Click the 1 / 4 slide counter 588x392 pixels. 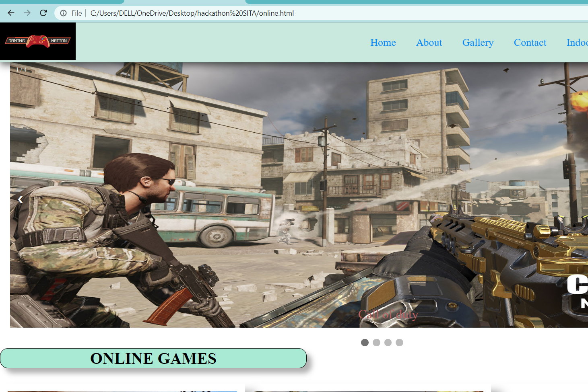21,70
